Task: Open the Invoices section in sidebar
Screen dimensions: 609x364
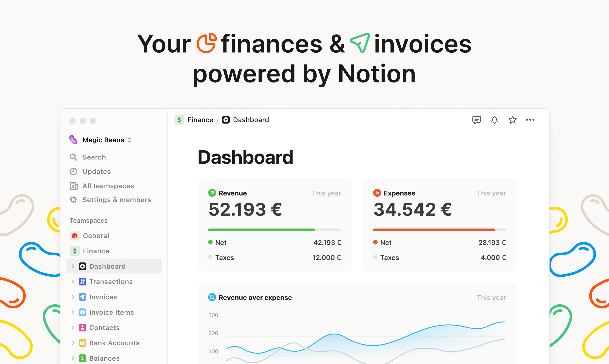Action: (x=103, y=296)
